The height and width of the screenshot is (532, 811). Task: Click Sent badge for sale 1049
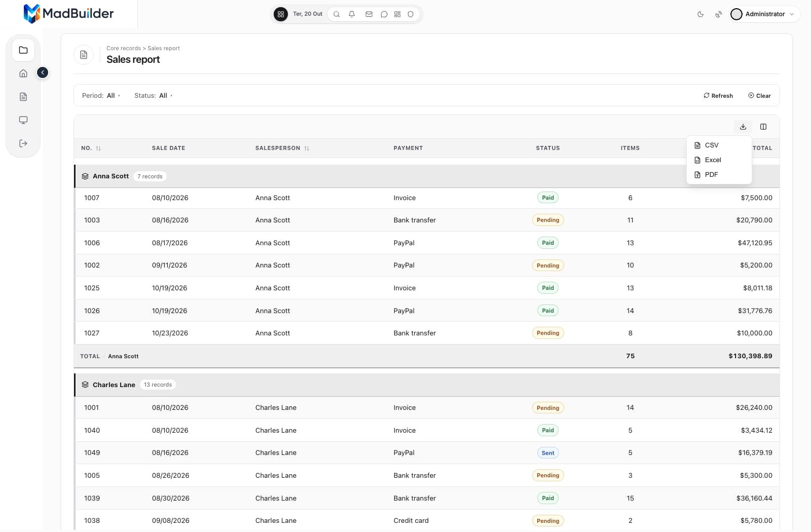(548, 453)
